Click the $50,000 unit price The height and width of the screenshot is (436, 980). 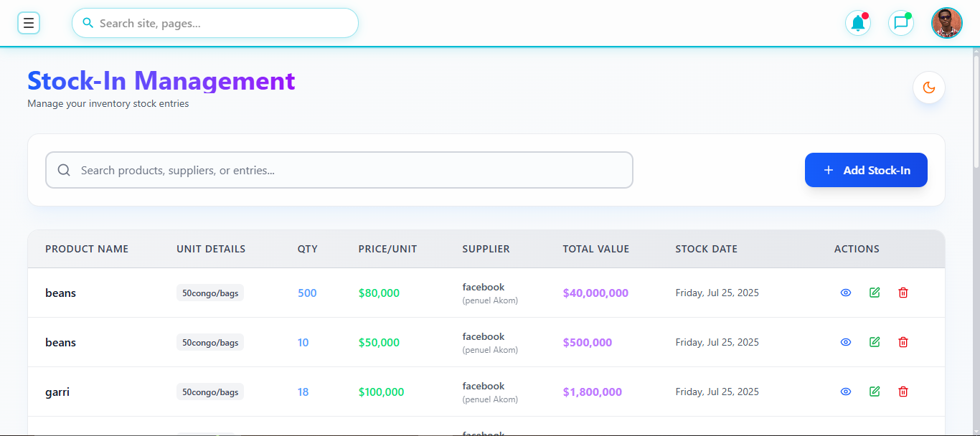tap(379, 342)
